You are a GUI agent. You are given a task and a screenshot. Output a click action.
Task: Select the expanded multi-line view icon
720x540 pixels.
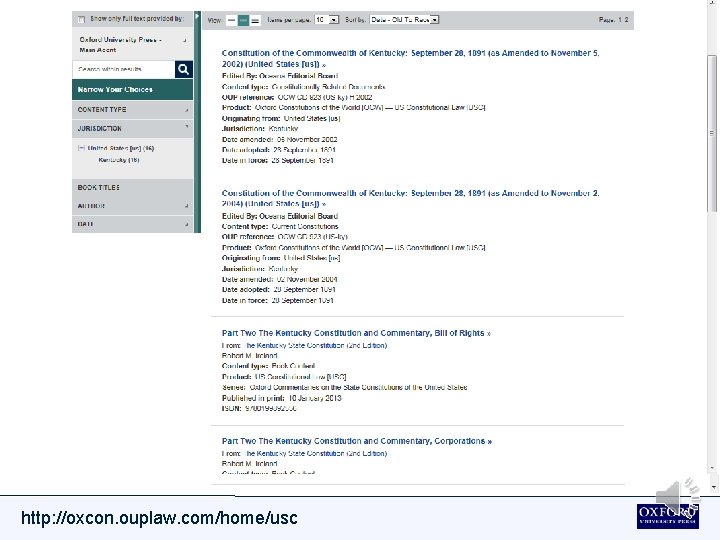click(x=255, y=20)
